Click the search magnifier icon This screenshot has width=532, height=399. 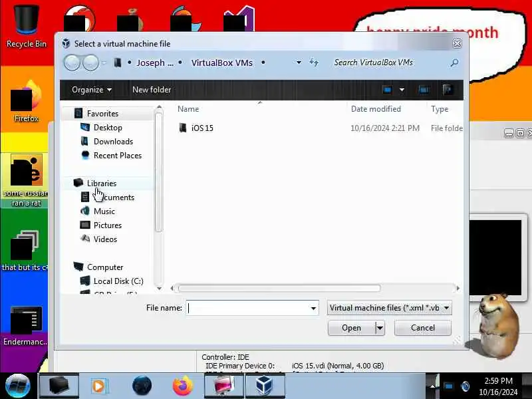coord(454,63)
